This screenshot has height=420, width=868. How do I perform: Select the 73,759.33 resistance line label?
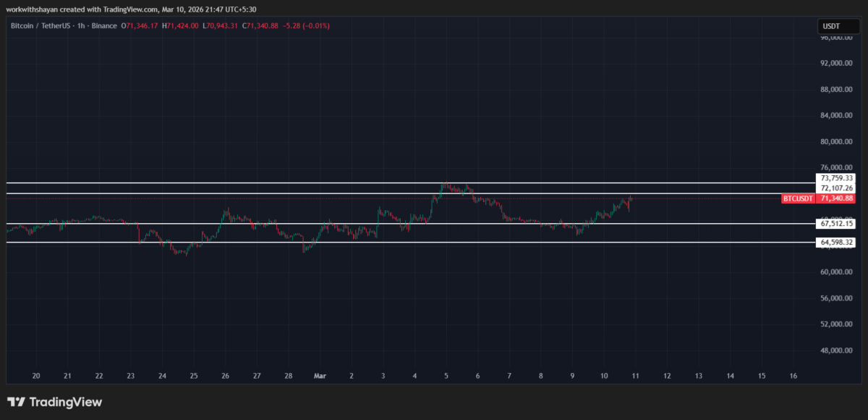click(835, 178)
